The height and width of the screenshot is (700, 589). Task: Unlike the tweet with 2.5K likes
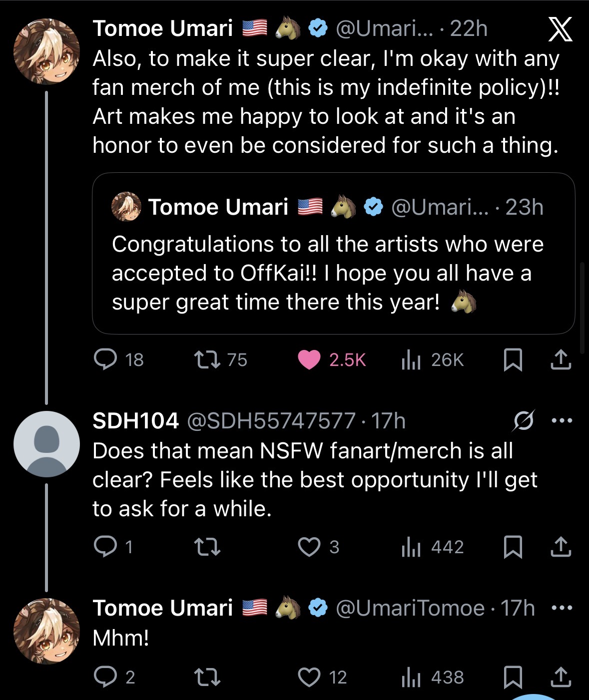coord(309,359)
